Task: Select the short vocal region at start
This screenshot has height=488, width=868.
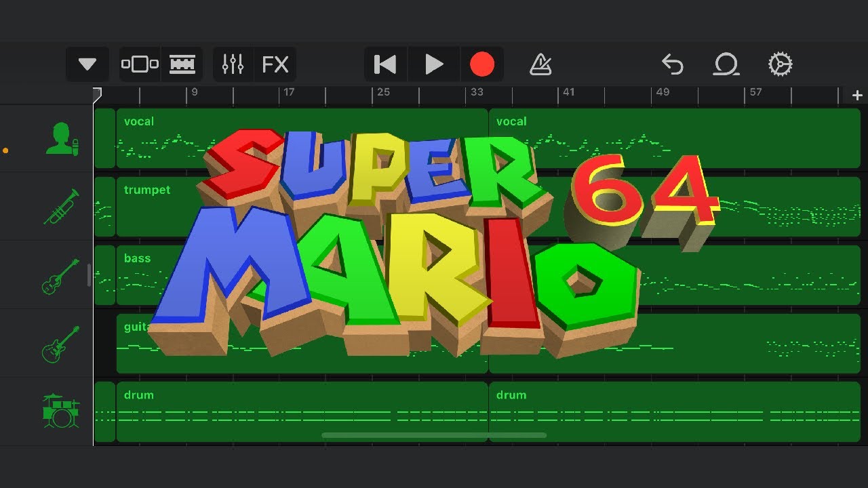Action: [104, 138]
